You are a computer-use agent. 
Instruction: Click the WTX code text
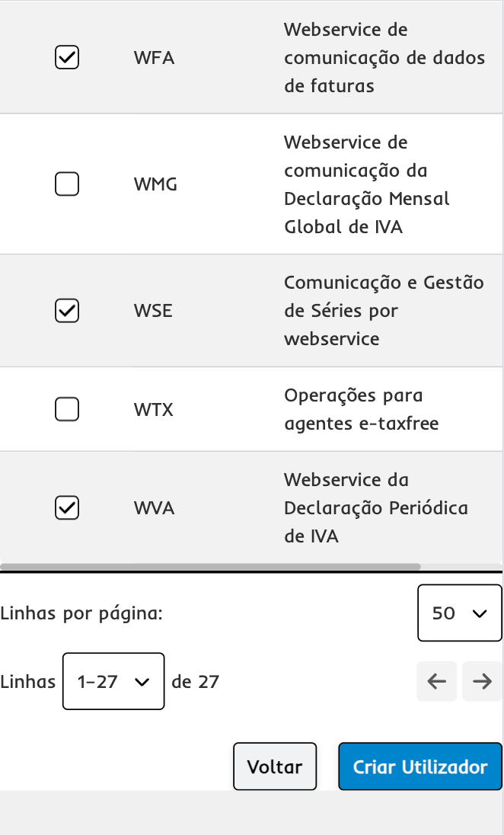154,410
